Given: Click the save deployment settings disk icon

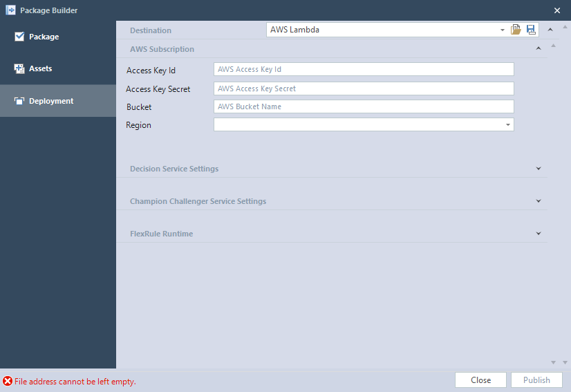Looking at the screenshot, I should (x=531, y=30).
